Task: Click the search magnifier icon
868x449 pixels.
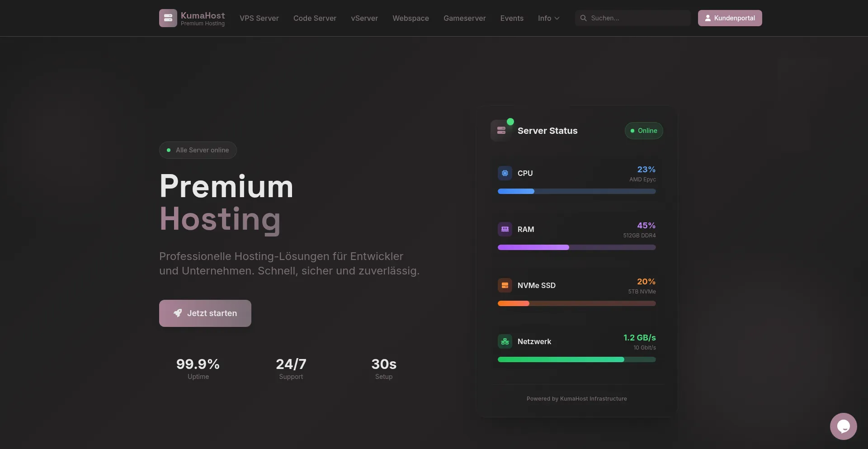Action: (583, 18)
